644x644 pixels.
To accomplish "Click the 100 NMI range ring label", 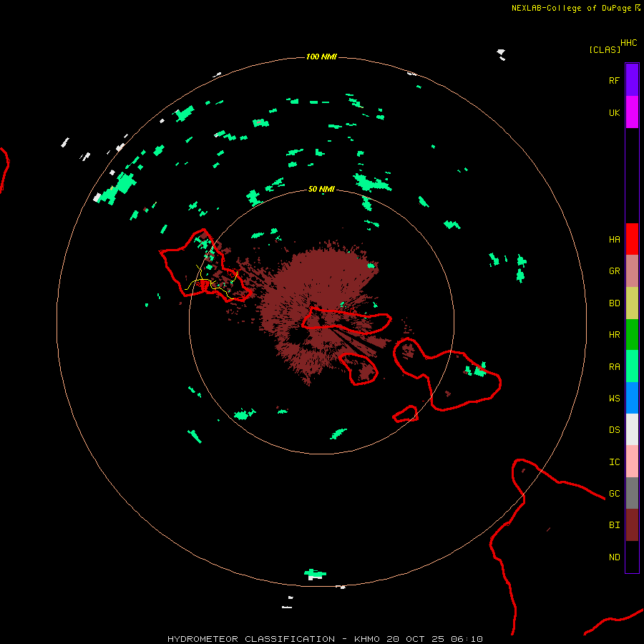I will 321,57.
